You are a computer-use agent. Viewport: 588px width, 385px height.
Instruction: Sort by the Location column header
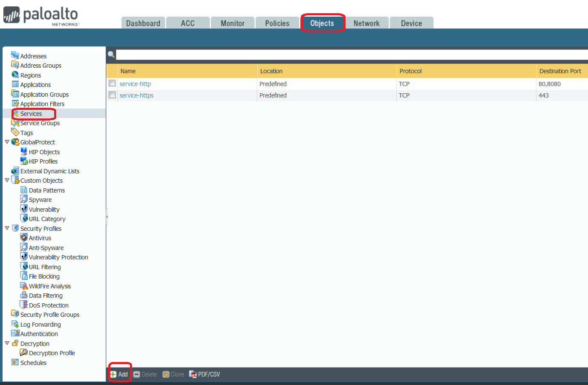pos(327,71)
